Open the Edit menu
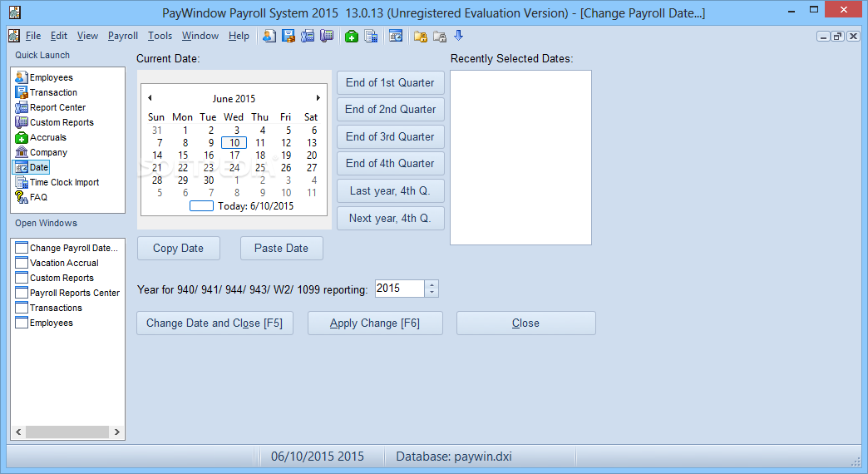Screen dimensions: 868x474 (59, 36)
